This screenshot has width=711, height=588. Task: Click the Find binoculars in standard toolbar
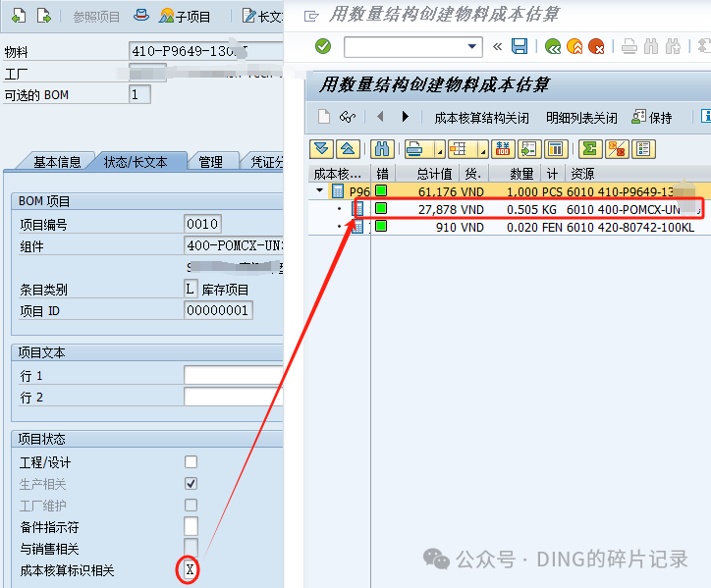click(651, 46)
